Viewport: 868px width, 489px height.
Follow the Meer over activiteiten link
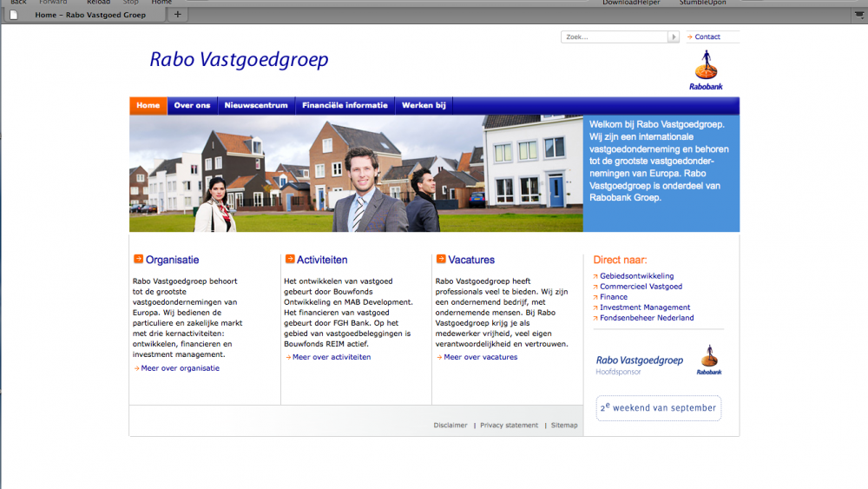pyautogui.click(x=332, y=357)
